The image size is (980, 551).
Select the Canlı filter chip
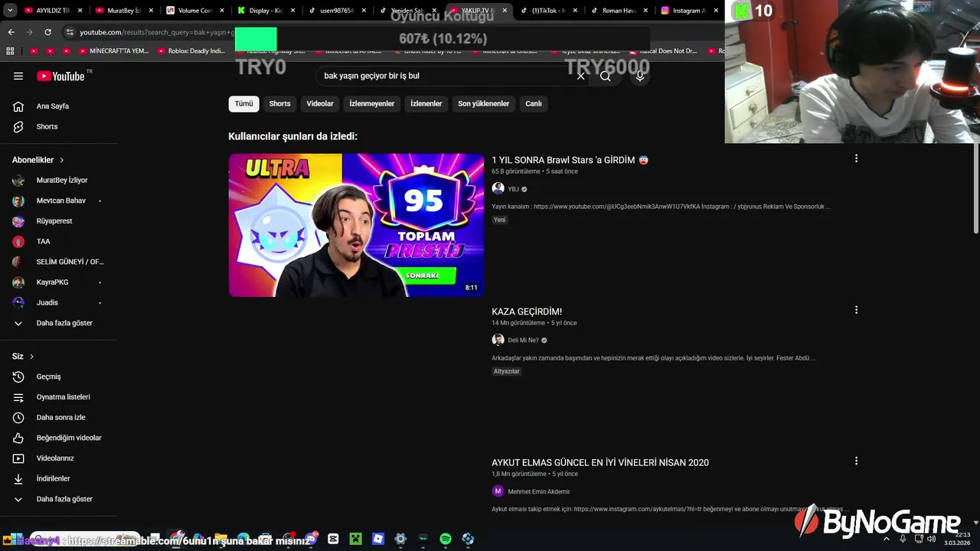pyautogui.click(x=533, y=103)
